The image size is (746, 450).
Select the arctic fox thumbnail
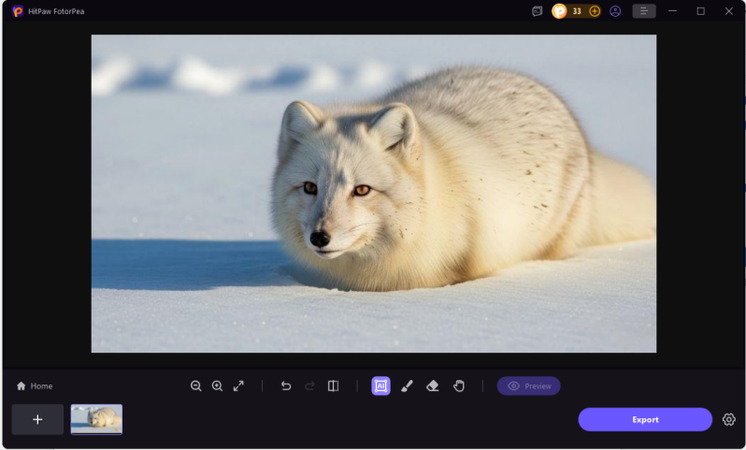97,419
